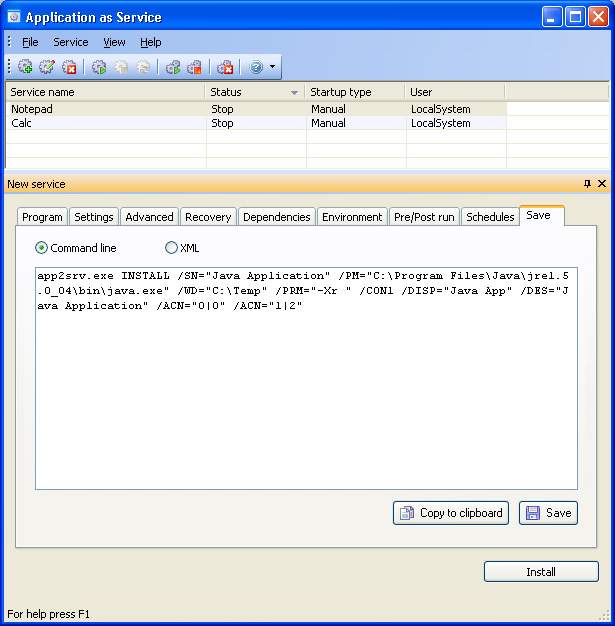Screen dimensions: 615x626
Task: Click the remove all services icon
Action: [225, 67]
